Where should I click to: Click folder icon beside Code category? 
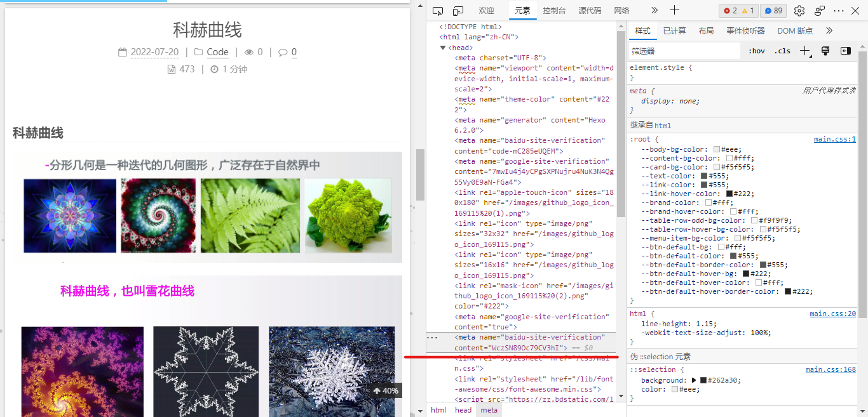[x=199, y=52]
